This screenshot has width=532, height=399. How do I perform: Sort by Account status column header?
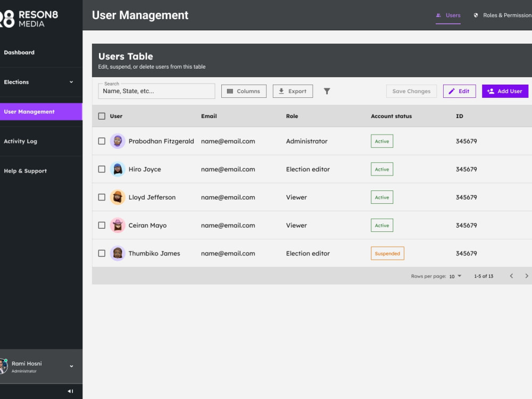(391, 116)
